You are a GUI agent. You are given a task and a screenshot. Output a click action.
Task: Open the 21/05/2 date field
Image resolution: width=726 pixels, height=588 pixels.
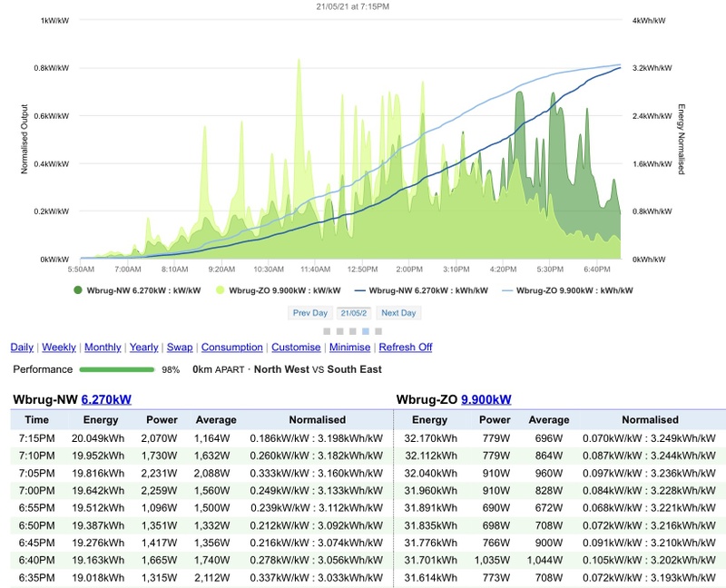[x=354, y=313]
